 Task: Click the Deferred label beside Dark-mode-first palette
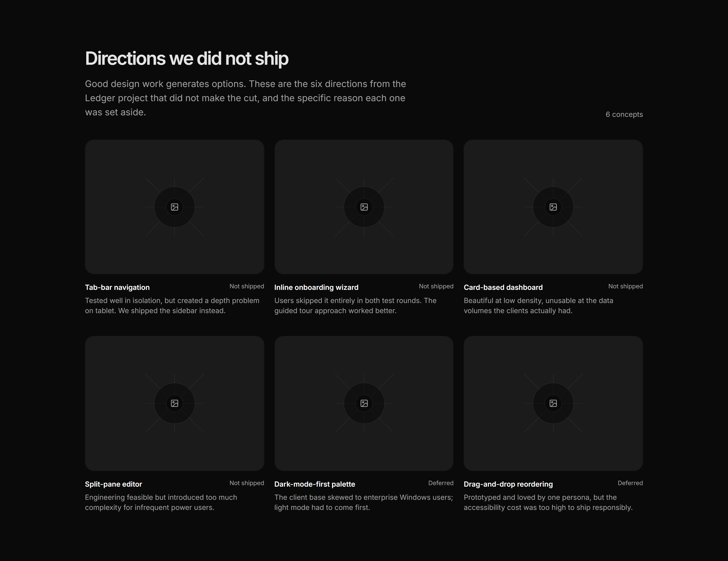[x=441, y=483]
